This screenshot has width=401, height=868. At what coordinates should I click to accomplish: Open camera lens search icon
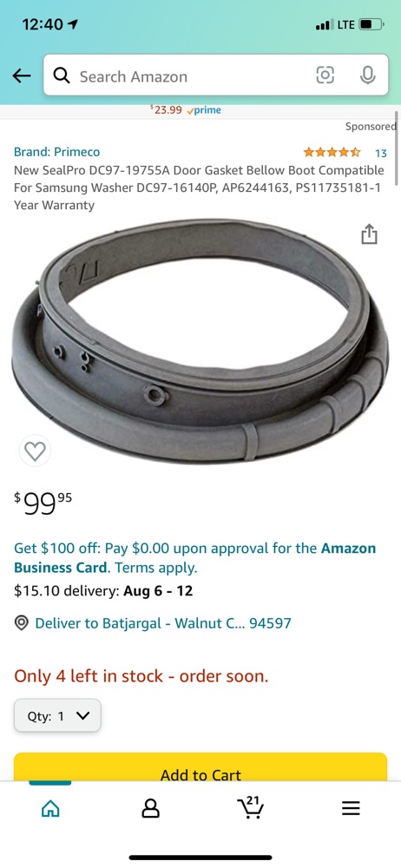pyautogui.click(x=325, y=75)
